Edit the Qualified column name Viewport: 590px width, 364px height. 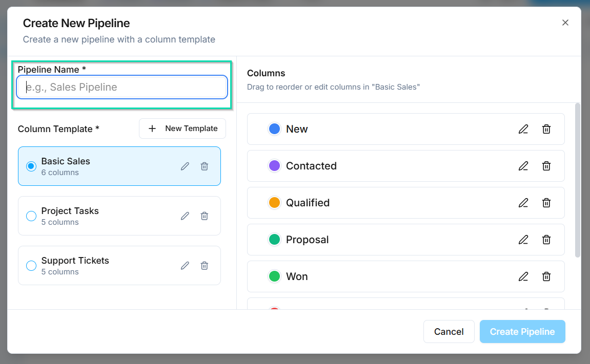pos(523,203)
